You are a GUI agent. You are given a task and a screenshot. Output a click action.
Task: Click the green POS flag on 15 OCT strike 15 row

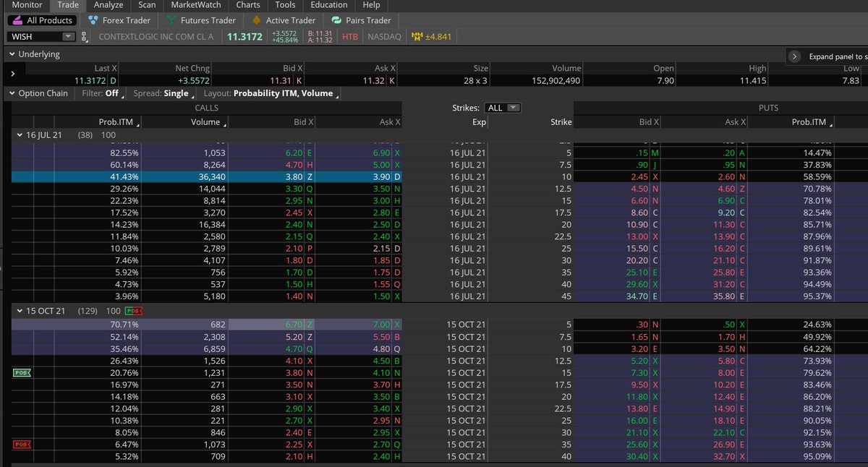pyautogui.click(x=22, y=373)
